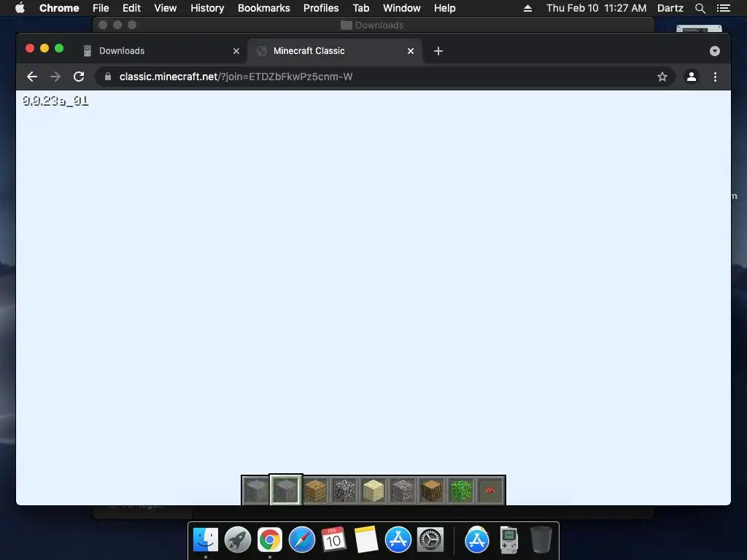Open the date and time Thu Feb 10
Screen dimensions: 747x560
pyautogui.click(x=597, y=8)
